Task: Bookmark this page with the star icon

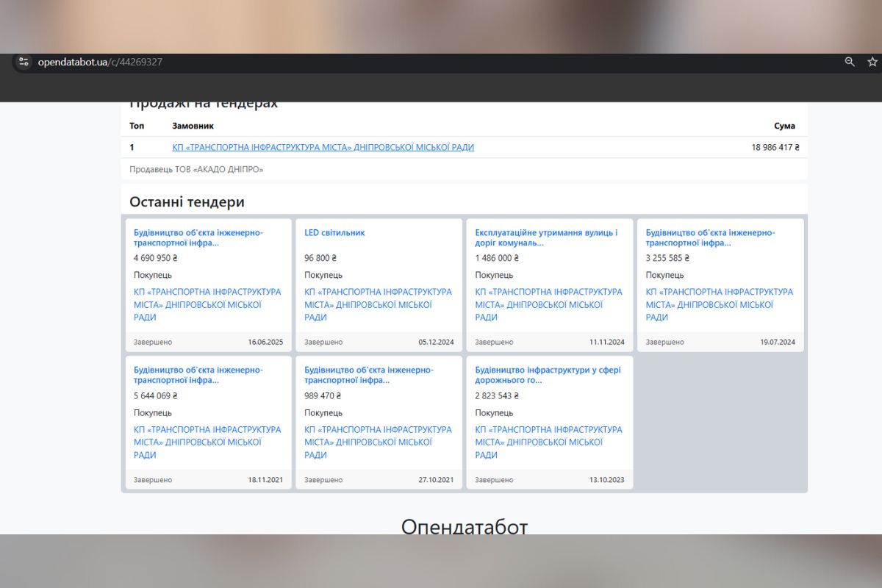Action: 872,62
